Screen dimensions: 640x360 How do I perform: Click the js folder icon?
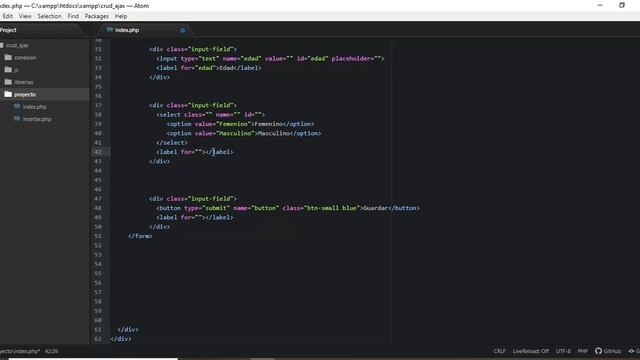pos(8,69)
